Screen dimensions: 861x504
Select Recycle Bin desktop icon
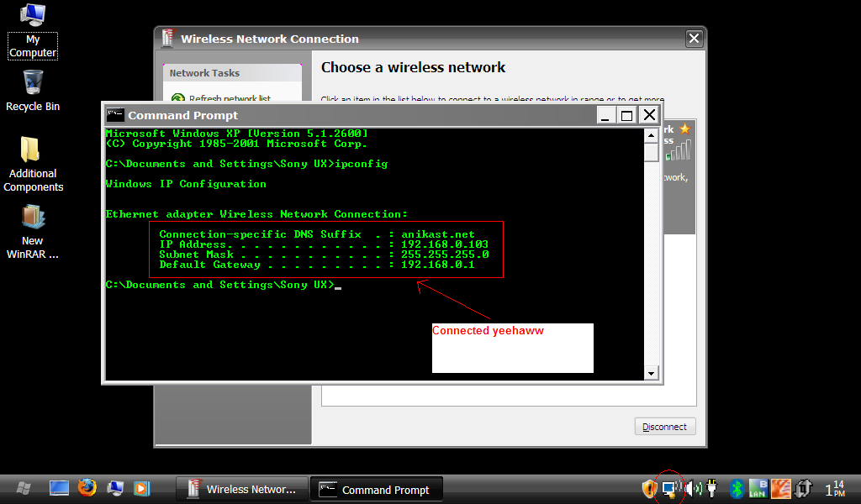pyautogui.click(x=33, y=91)
